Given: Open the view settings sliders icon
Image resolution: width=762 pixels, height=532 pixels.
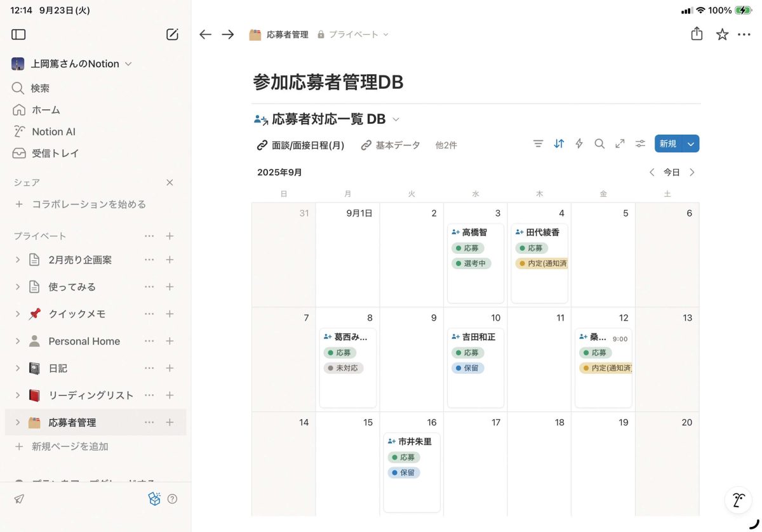Looking at the screenshot, I should (x=641, y=144).
